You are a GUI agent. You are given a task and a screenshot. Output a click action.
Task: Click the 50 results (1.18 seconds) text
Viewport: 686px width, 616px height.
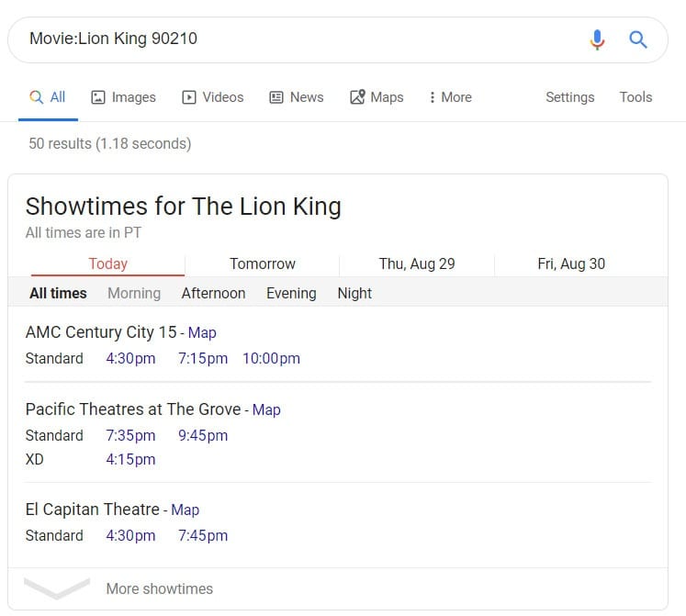tap(110, 143)
